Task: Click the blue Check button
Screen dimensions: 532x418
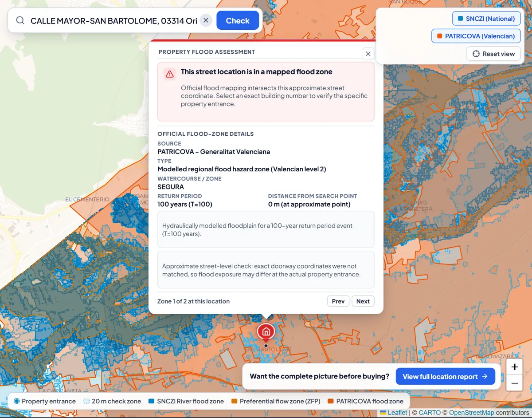Action: coord(238,20)
